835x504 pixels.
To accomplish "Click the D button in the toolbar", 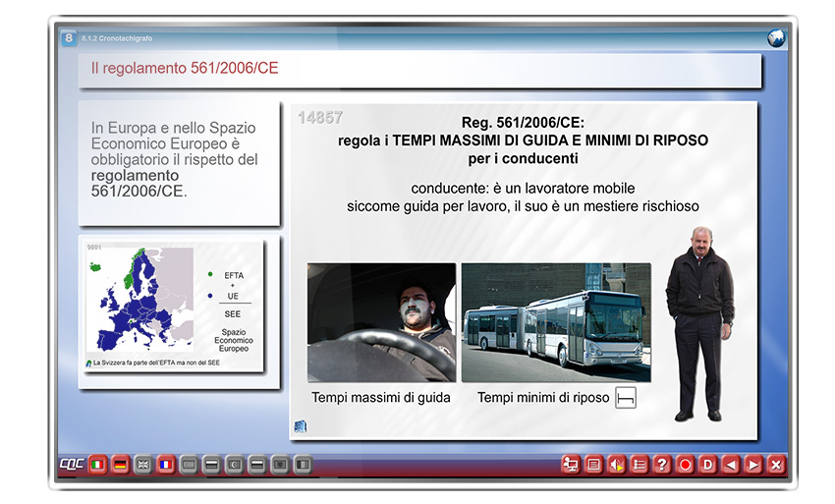I will [x=707, y=465].
